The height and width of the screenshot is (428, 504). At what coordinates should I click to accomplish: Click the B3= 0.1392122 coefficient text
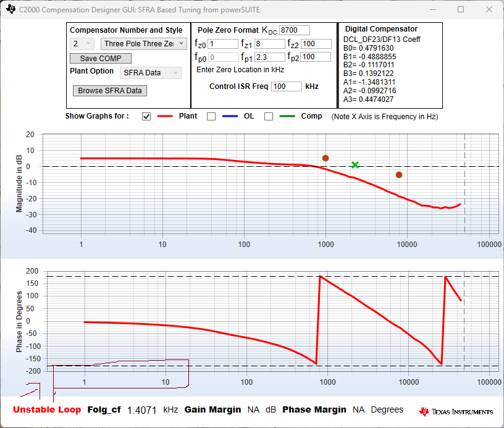(368, 73)
